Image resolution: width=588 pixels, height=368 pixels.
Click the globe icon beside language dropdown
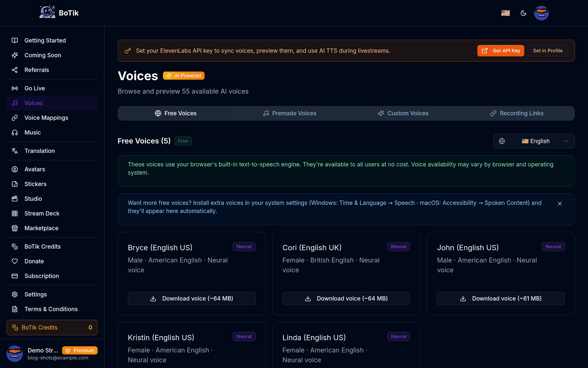point(502,141)
